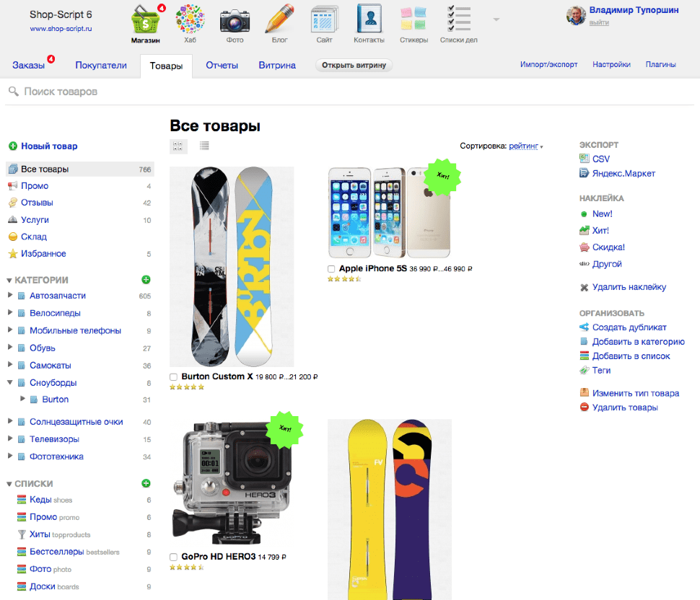Collapse the СПИСКИ section

[9, 484]
